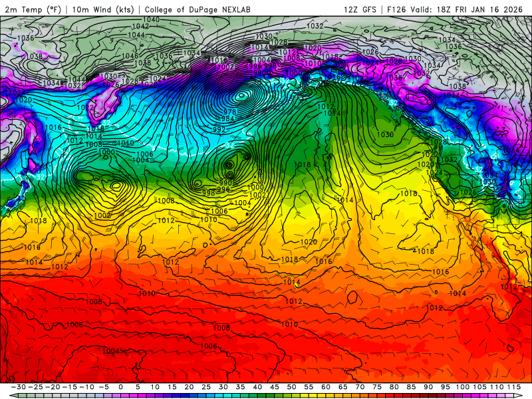Click '-30' on the temperature color scale
Image resolution: width=532 pixels, height=399 pixels.
pos(19,387)
